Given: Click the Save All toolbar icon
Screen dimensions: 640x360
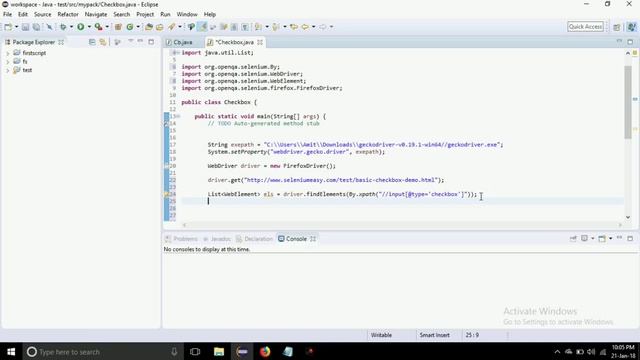Looking at the screenshot, I should pos(36,27).
